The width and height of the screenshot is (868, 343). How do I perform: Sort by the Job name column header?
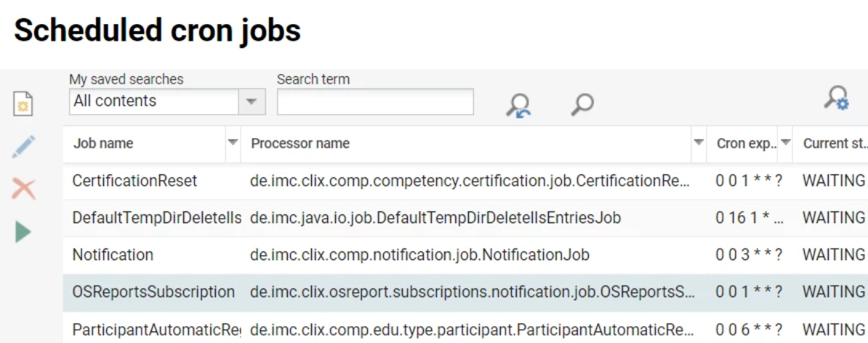103,144
